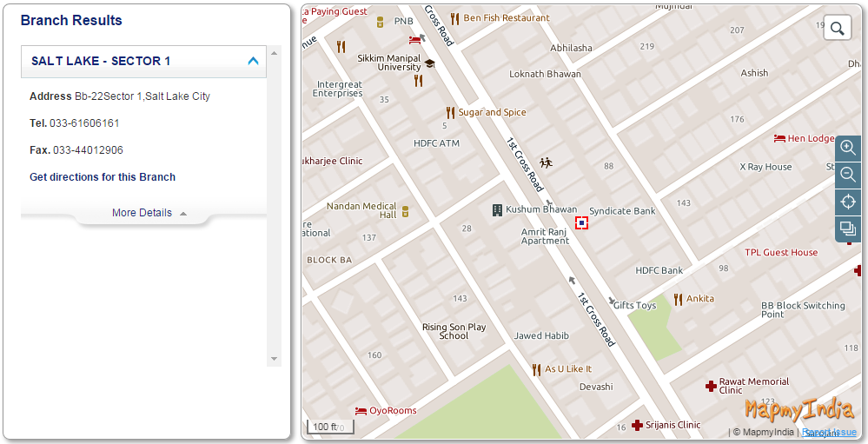The image size is (868, 444).
Task: Click the Nandan Medical Hall pharmacy icon
Action: click(405, 211)
